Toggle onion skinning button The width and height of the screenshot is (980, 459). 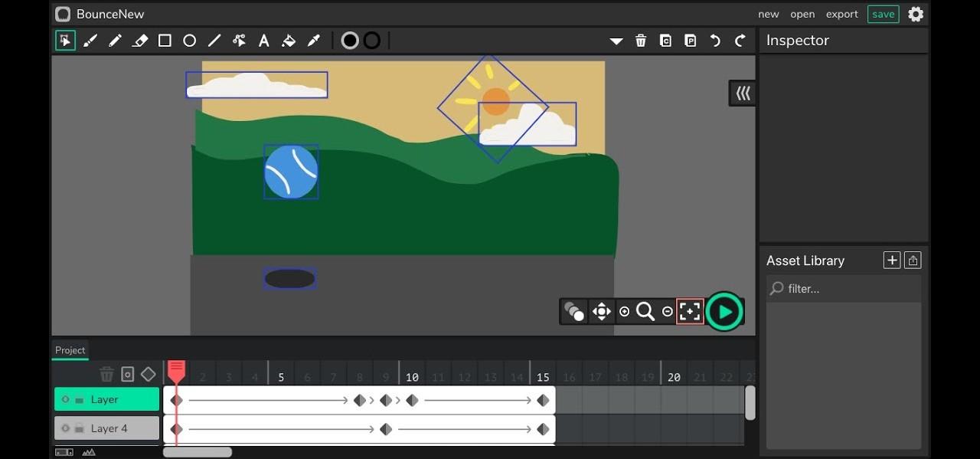574,311
